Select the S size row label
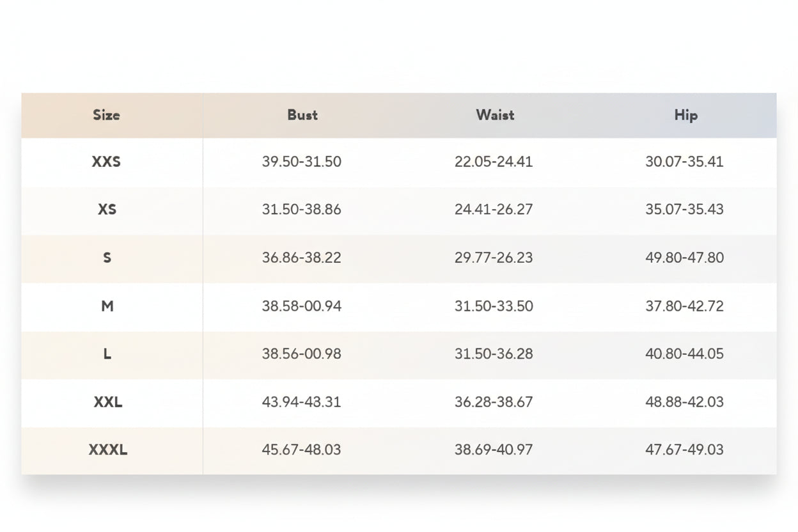Screen dimensions: 798x532 (107, 258)
